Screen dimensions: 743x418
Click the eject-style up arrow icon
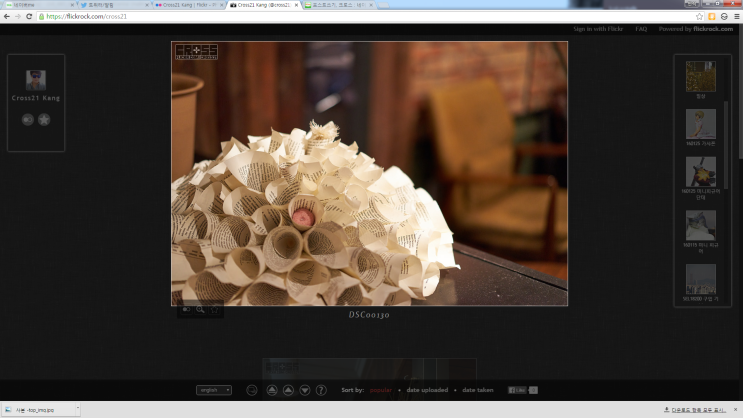[x=272, y=390]
